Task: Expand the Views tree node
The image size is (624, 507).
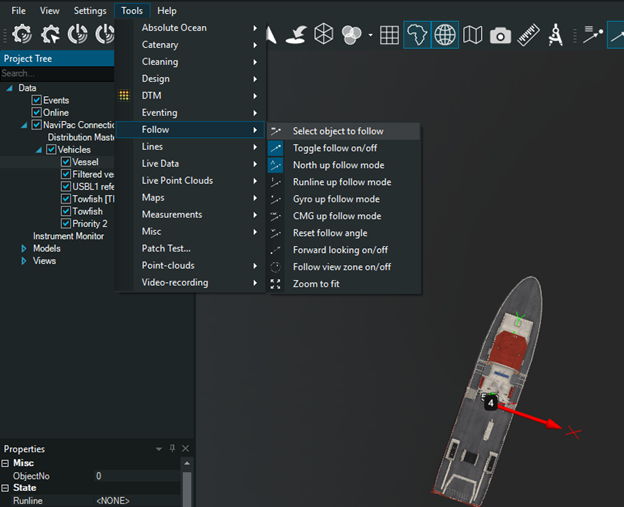Action: [23, 261]
